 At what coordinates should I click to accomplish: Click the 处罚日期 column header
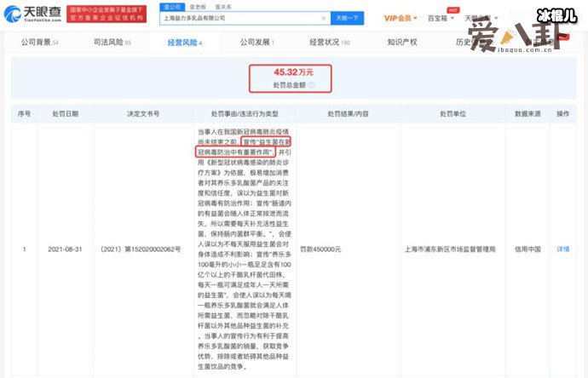(66, 113)
